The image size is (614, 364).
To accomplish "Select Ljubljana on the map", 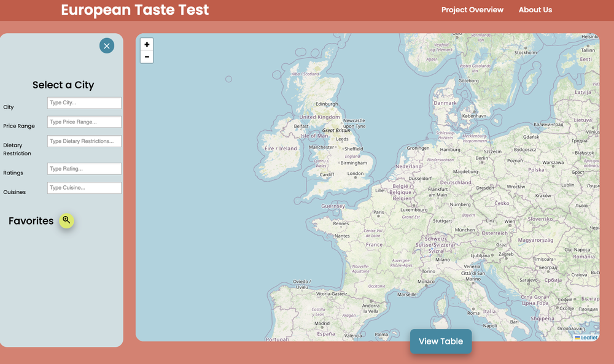I will pos(480,255).
